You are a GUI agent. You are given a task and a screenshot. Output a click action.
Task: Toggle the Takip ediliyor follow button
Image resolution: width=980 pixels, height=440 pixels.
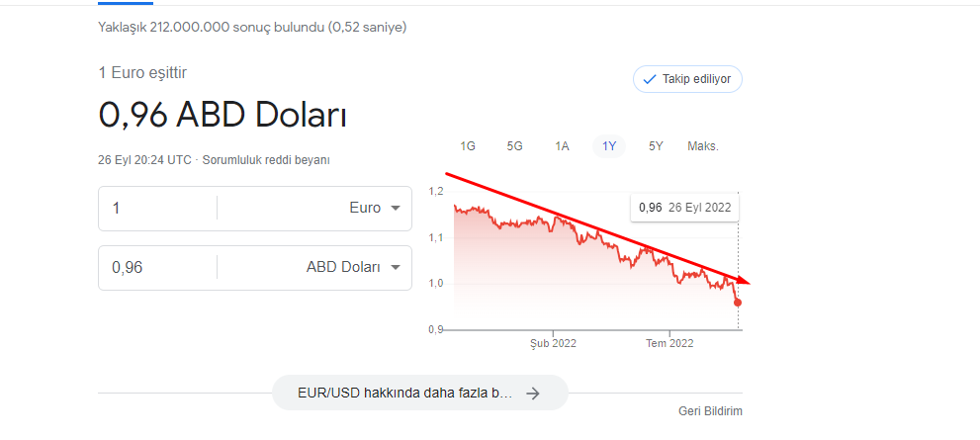coord(687,79)
